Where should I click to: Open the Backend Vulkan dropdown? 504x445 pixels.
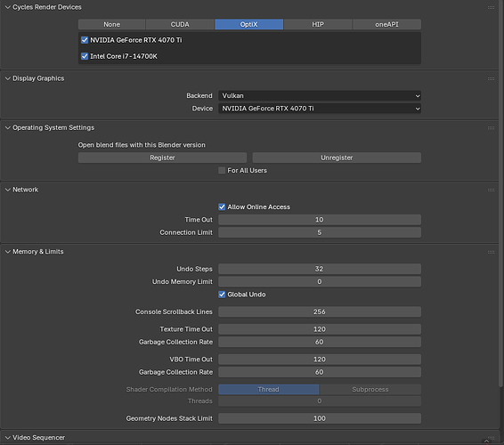point(320,96)
